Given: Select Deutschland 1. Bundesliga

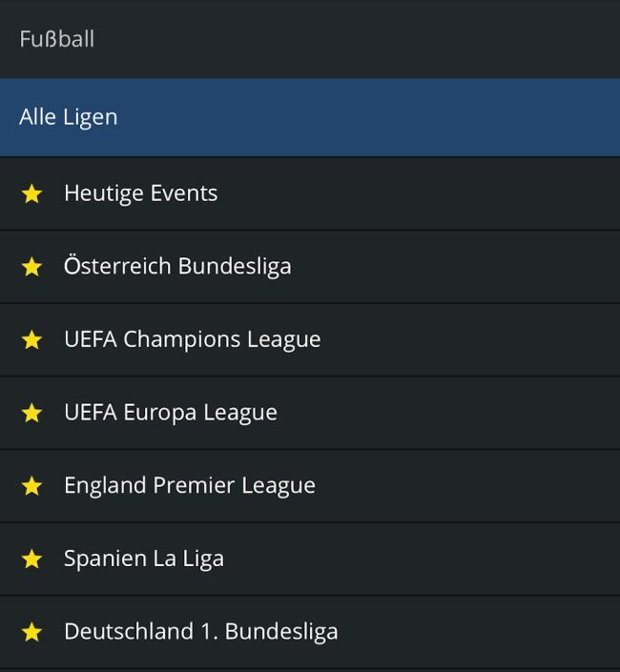Looking at the screenshot, I should (200, 631).
